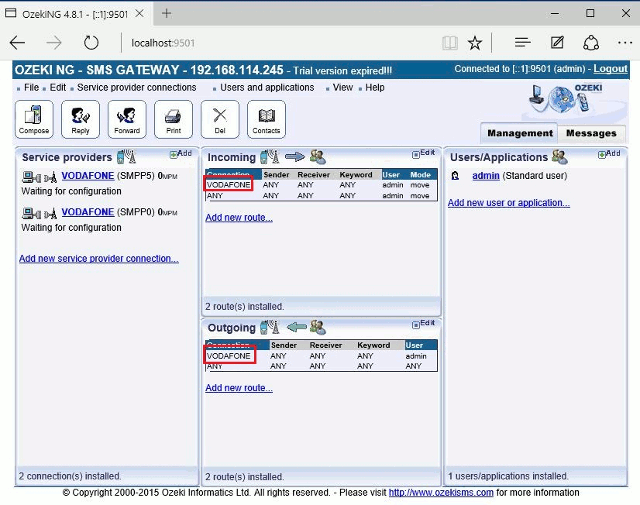Viewport: 640px width, 505px height.
Task: Click the Incoming Sender column header
Action: pyautogui.click(x=276, y=175)
